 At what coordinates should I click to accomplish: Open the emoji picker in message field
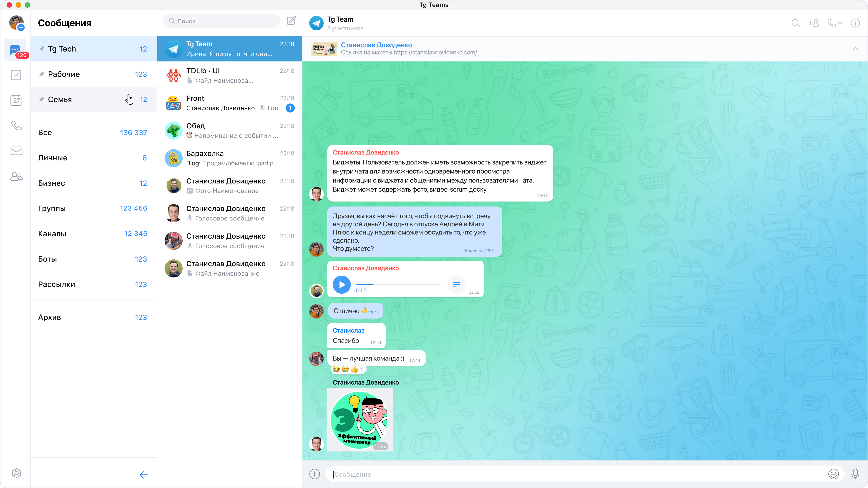point(834,474)
